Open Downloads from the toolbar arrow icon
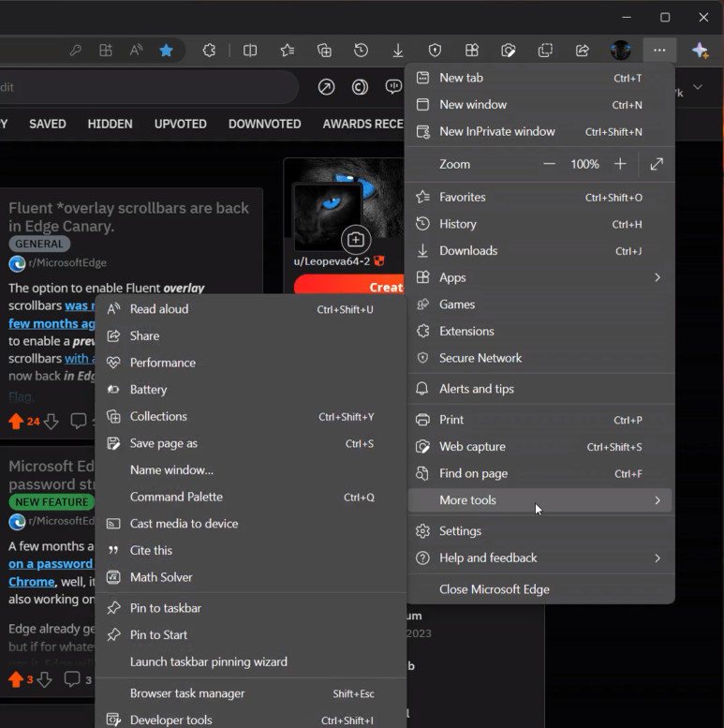The image size is (724, 728). (398, 51)
